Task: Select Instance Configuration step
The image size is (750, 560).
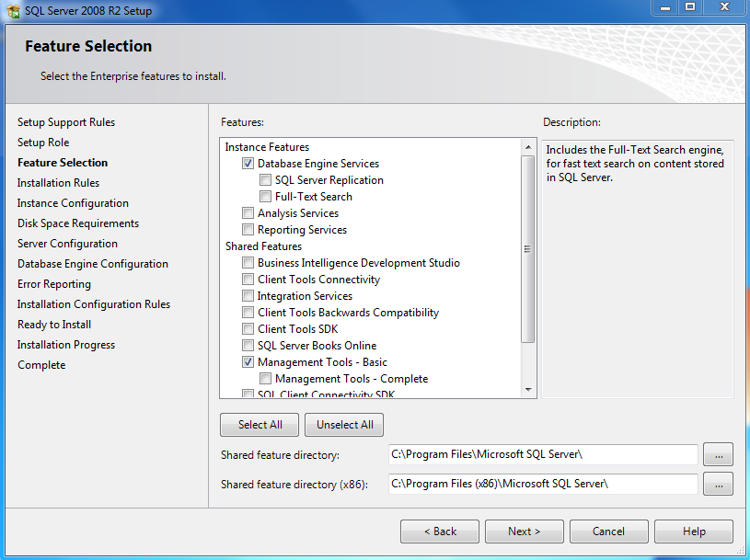Action: (x=73, y=203)
